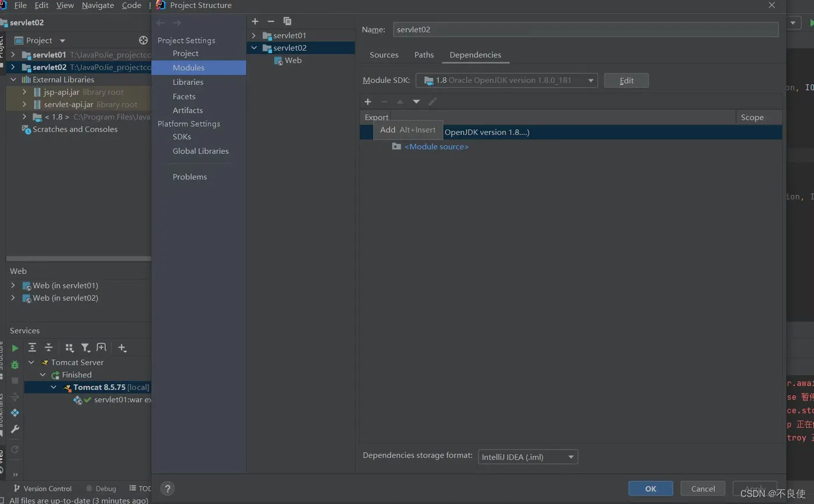The image size is (814, 504).
Task: Click the Back navigation arrow in Project Structure
Action: (160, 23)
